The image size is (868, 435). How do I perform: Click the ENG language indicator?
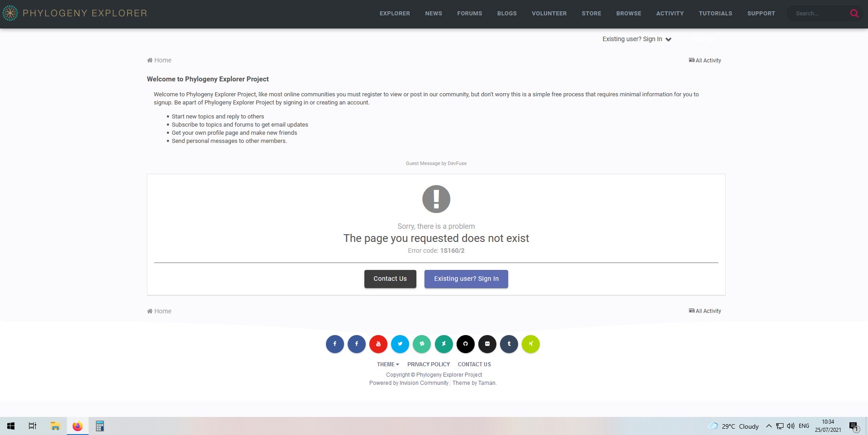point(804,426)
